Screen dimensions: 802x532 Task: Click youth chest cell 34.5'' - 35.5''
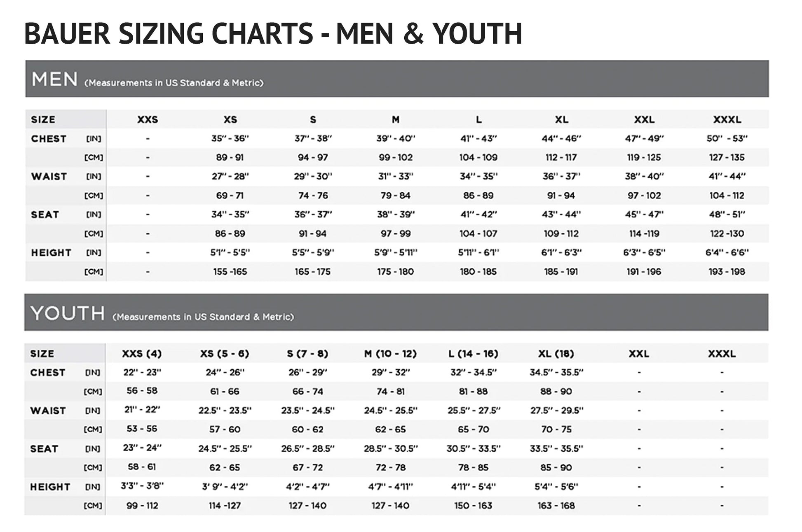(x=556, y=373)
